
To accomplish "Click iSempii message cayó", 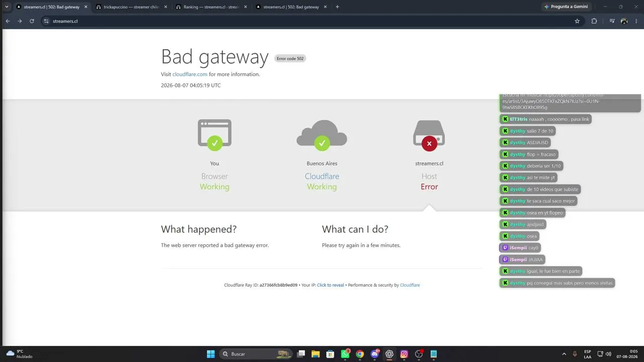I will pyautogui.click(x=520, y=247).
